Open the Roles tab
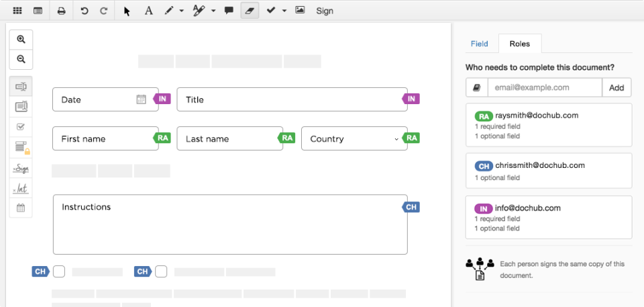This screenshot has height=307, width=644. point(520,44)
